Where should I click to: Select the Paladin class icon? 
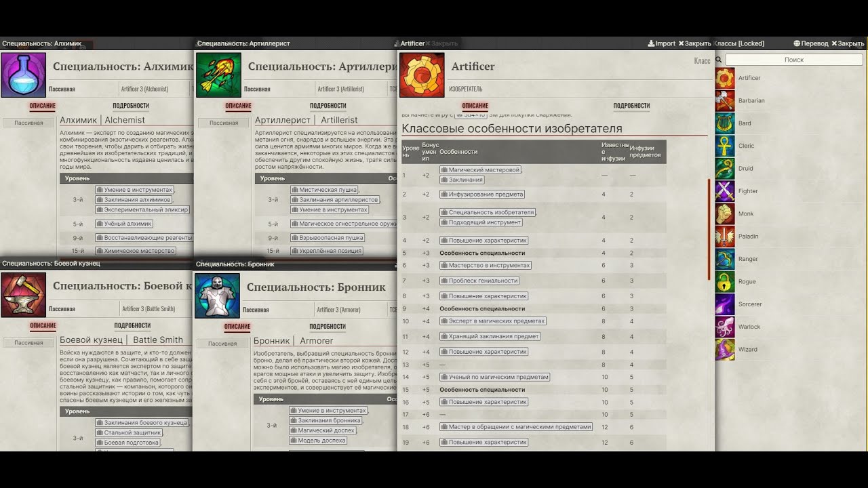pos(725,236)
